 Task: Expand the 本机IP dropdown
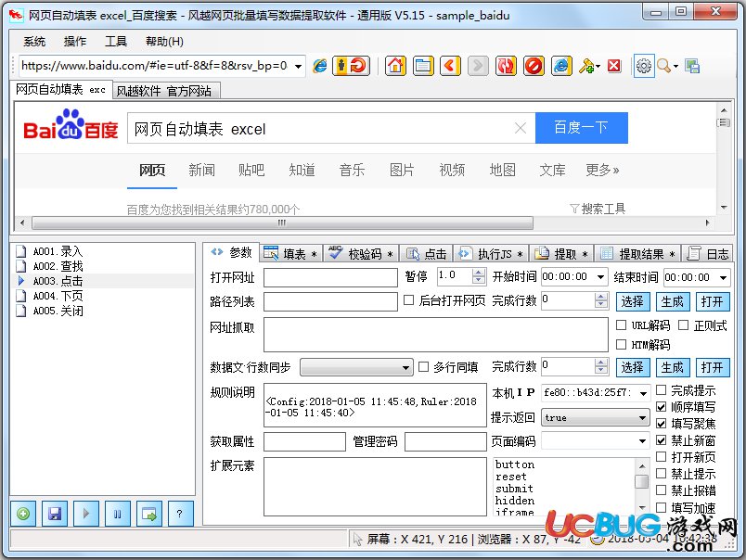(x=643, y=393)
